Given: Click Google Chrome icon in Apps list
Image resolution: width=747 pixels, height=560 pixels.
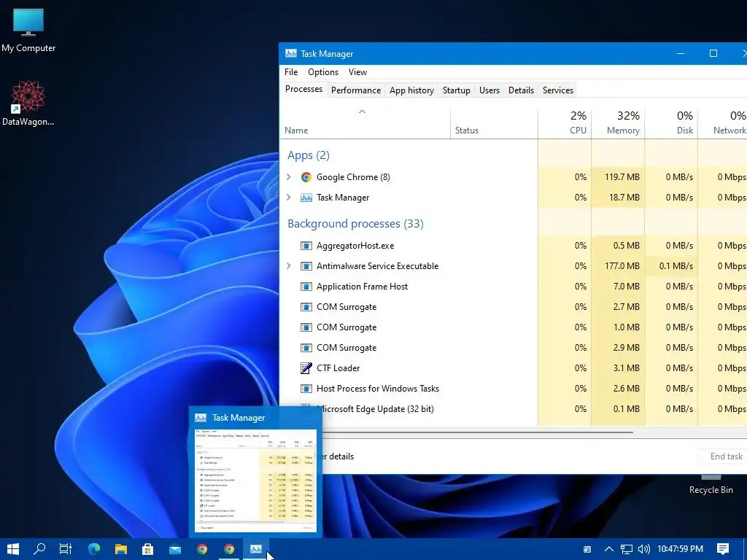Looking at the screenshot, I should coord(306,177).
